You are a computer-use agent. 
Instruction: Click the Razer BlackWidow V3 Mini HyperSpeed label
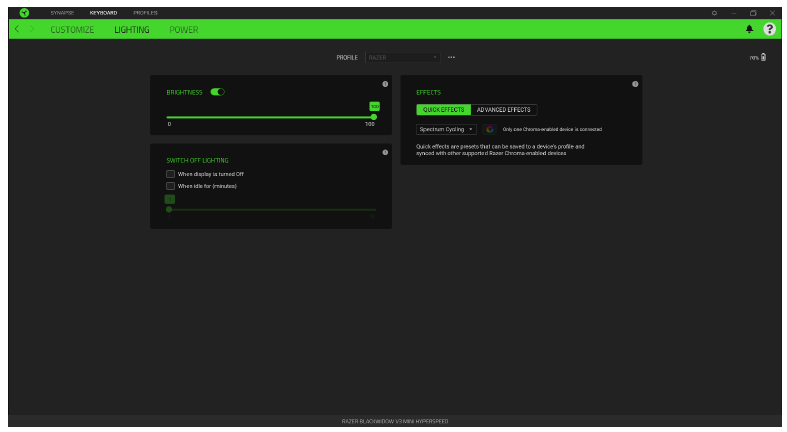pos(395,421)
